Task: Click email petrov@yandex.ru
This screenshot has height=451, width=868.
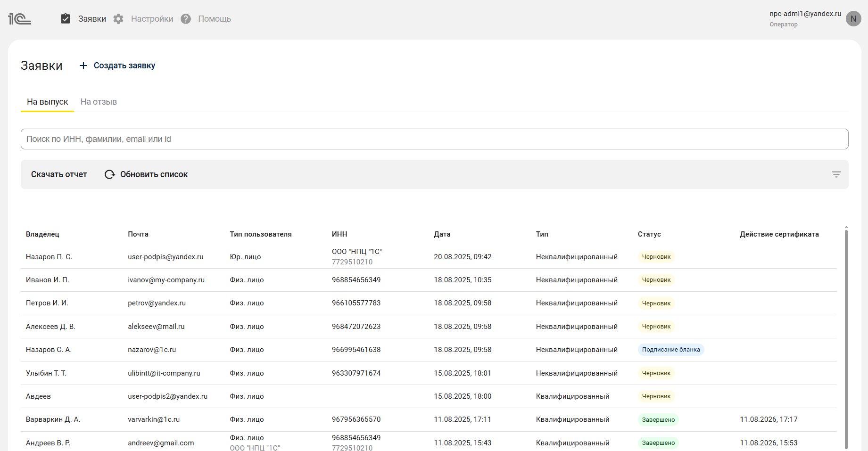Action: 157,303
